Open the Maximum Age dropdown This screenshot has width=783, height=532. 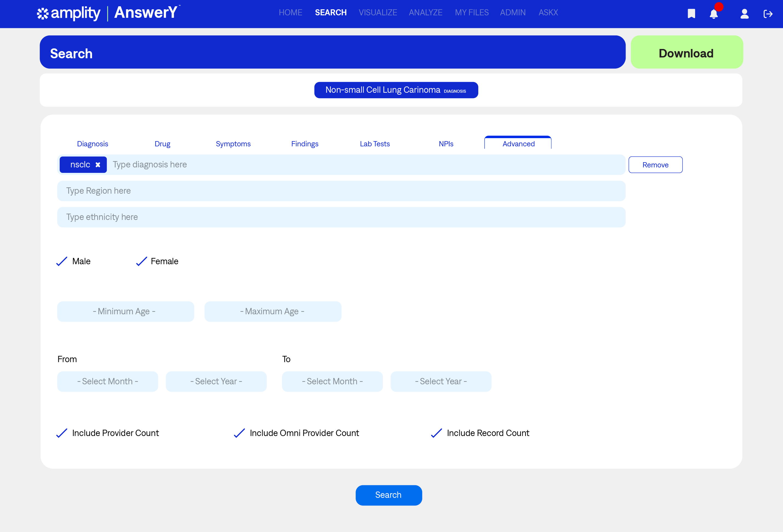pos(273,312)
